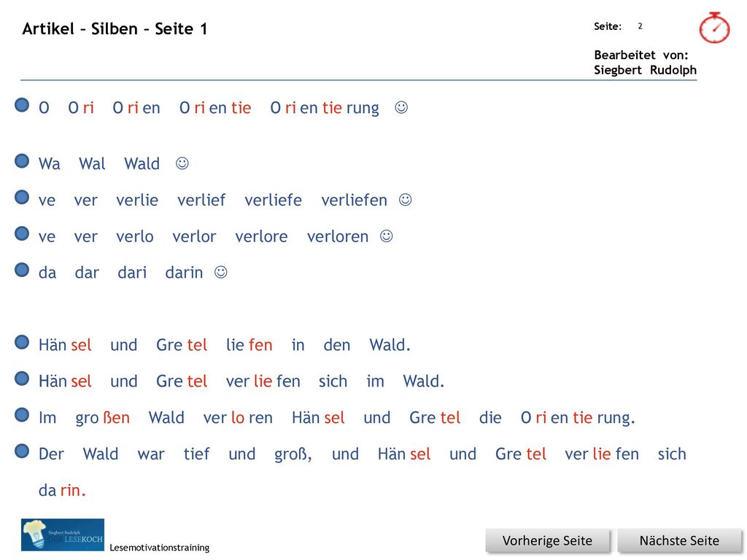Click the bullet before the verliefen row
Screen dimensions: 747x560
tap(22, 197)
